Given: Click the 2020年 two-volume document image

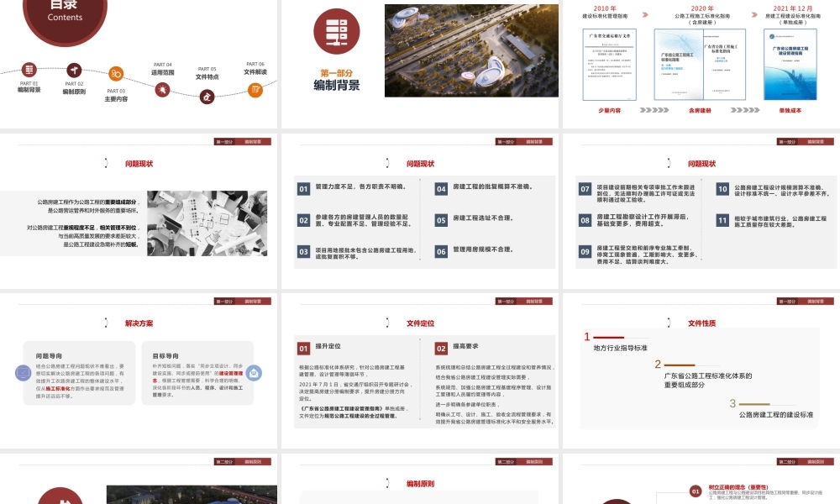Looking at the screenshot, I should (x=700, y=65).
